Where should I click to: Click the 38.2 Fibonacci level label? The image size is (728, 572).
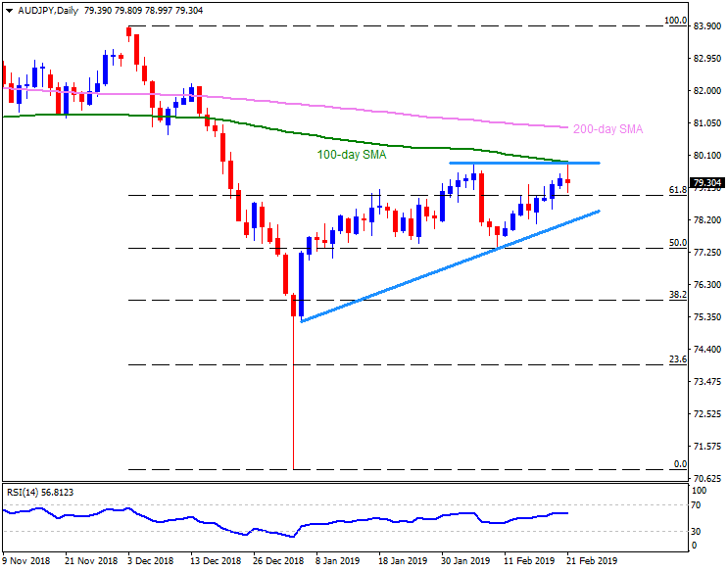[676, 294]
